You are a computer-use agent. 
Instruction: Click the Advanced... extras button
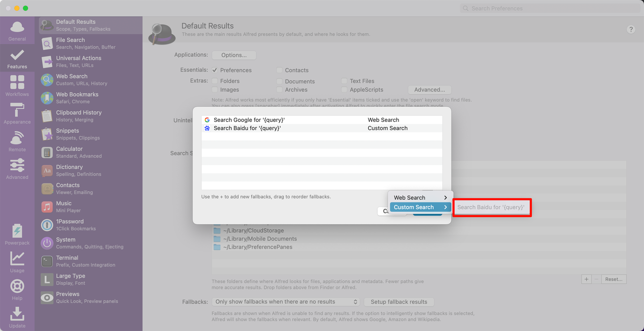point(429,90)
